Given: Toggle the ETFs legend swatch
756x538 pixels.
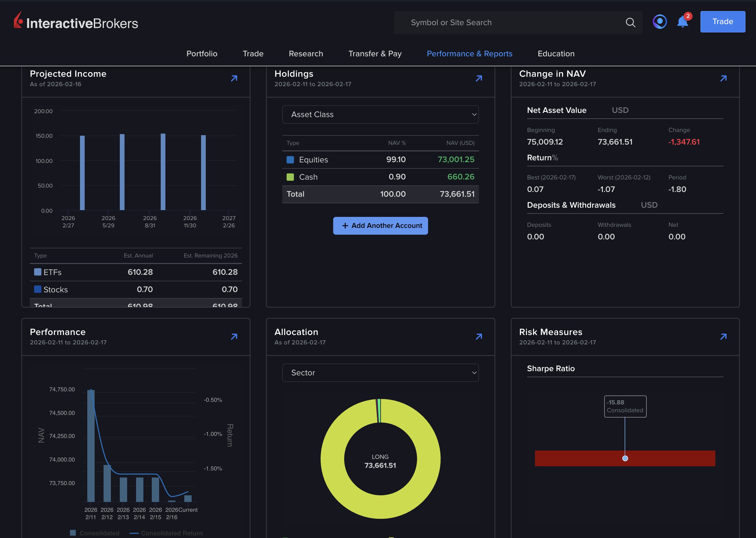Looking at the screenshot, I should tap(37, 272).
